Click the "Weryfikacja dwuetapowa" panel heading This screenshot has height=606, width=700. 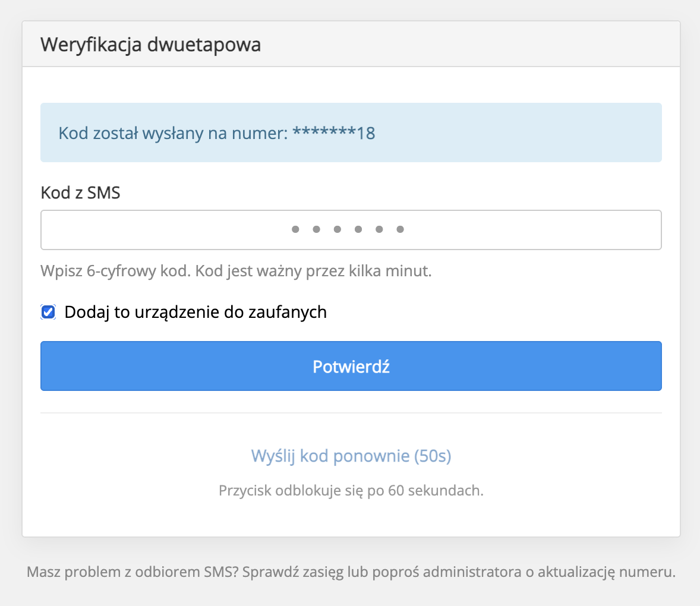[150, 45]
